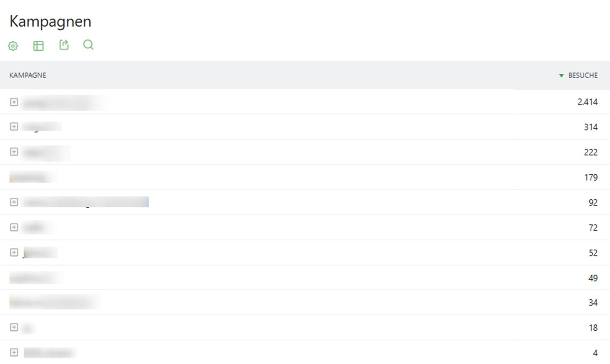Image resolution: width=610 pixels, height=364 pixels.
Task: Expand the row showing 222 visits
Action: pos(14,152)
